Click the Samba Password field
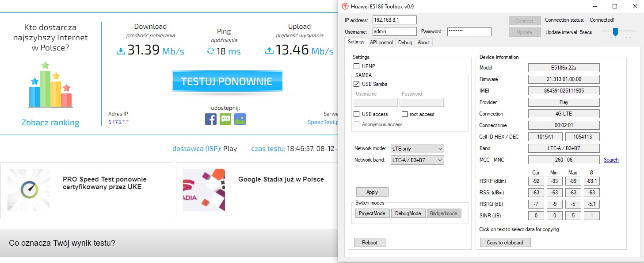 pyautogui.click(x=422, y=102)
